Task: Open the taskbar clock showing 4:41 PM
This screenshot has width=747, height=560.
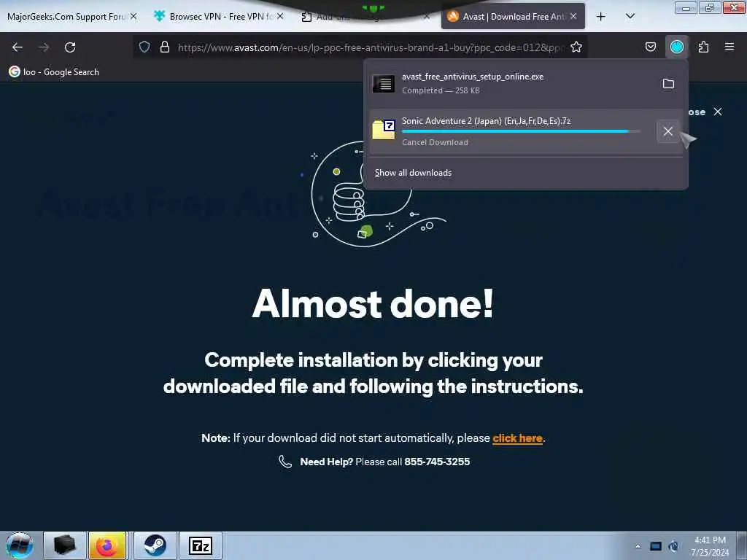Action: 710,546
